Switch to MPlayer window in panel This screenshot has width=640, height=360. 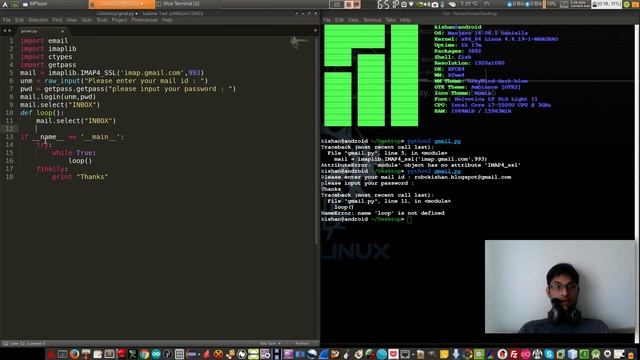click(36, 4)
